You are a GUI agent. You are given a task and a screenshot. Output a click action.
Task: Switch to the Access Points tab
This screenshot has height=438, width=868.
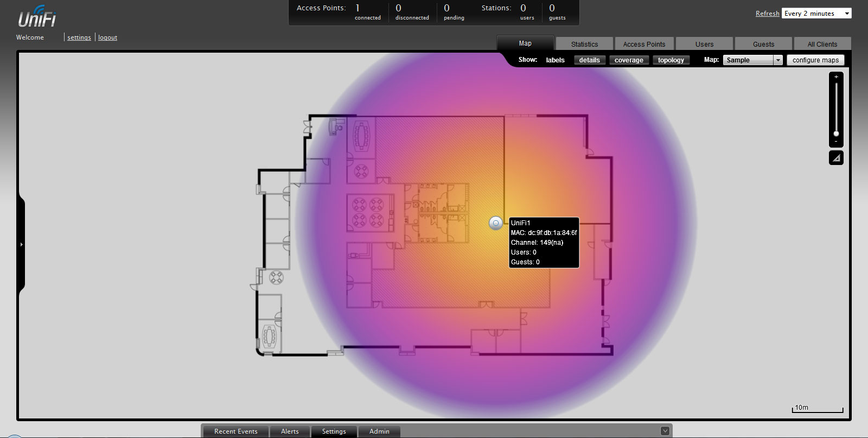[644, 44]
